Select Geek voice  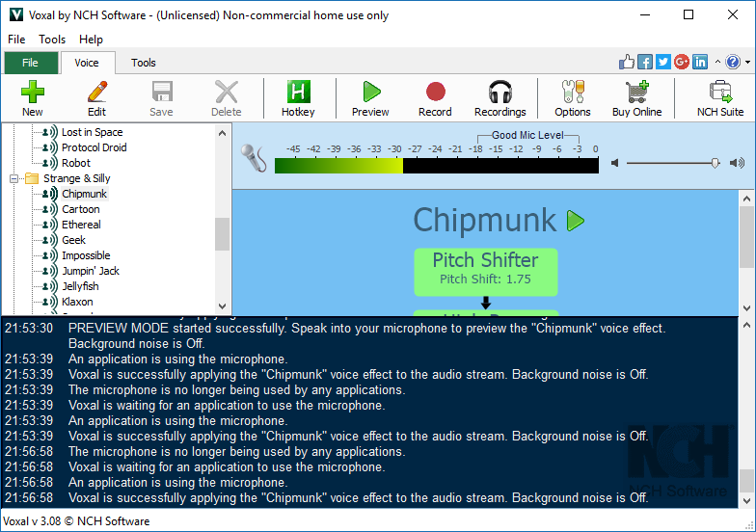[73, 240]
